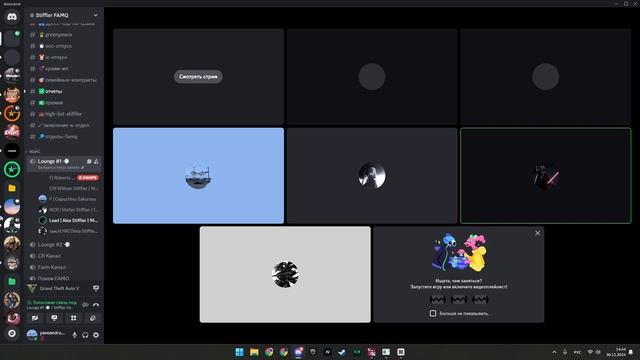
Task: Toggle microphone mute in the user panel
Action: (74, 335)
